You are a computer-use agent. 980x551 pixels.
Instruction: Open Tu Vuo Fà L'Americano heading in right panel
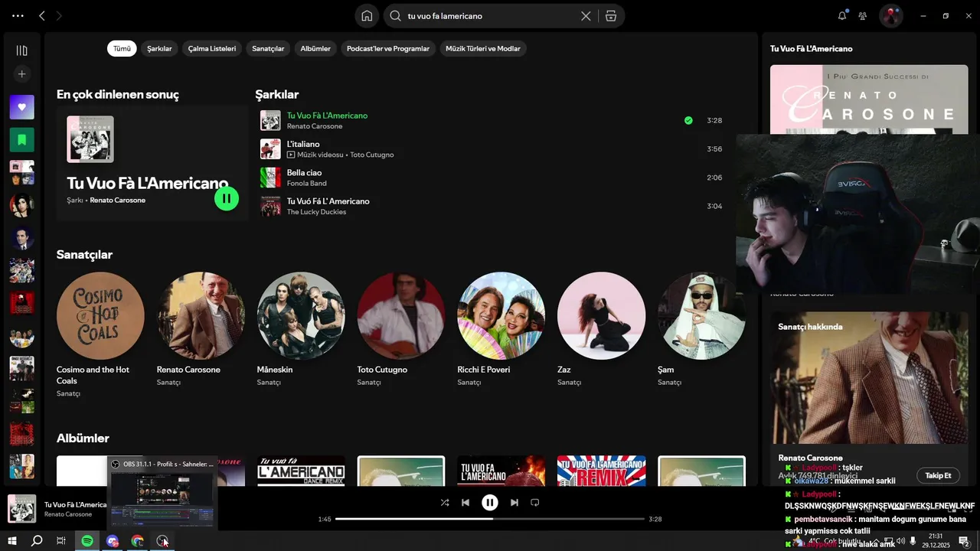tap(812, 49)
